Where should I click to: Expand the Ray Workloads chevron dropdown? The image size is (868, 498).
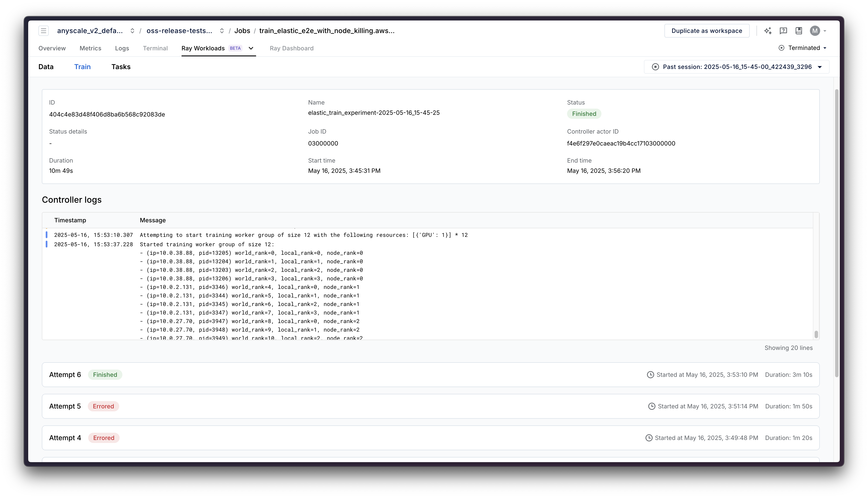click(x=251, y=48)
